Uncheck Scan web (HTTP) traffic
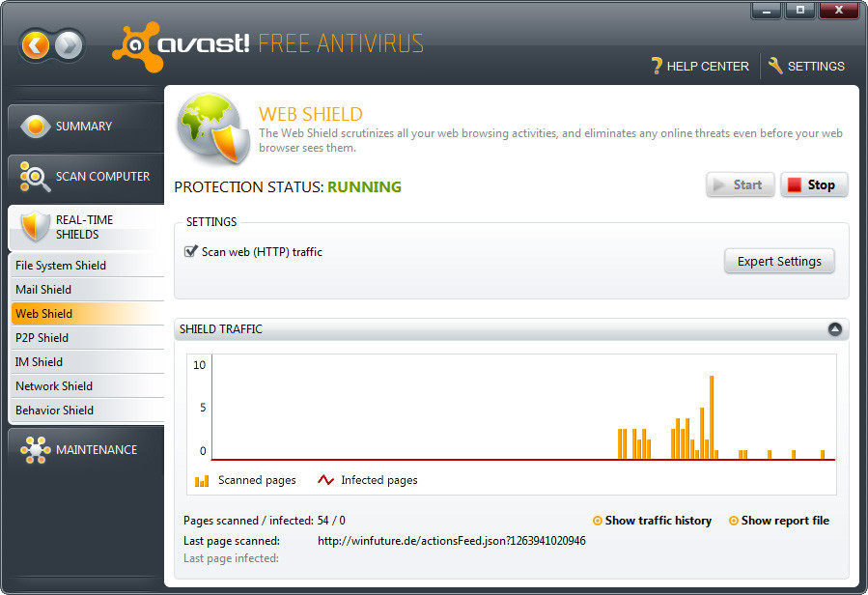868x595 pixels. pyautogui.click(x=190, y=251)
